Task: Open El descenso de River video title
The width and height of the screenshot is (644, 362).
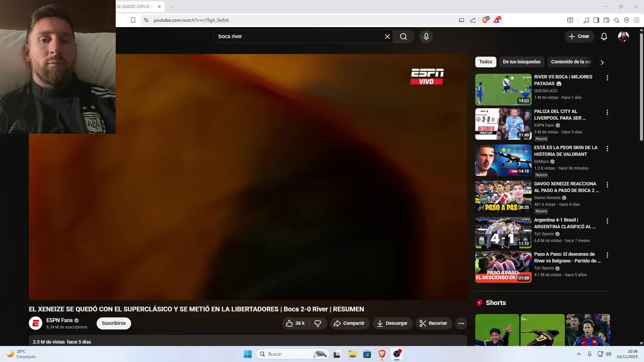Action: 568,257
